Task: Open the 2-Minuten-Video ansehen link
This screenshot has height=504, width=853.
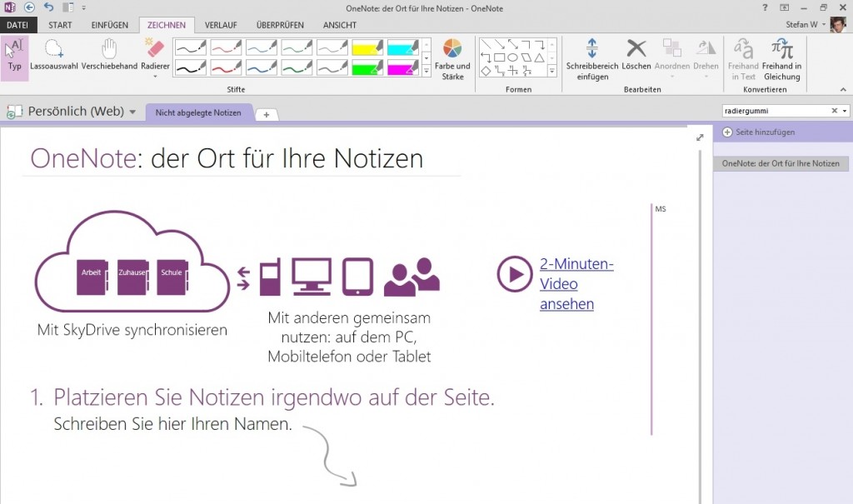Action: pos(576,283)
